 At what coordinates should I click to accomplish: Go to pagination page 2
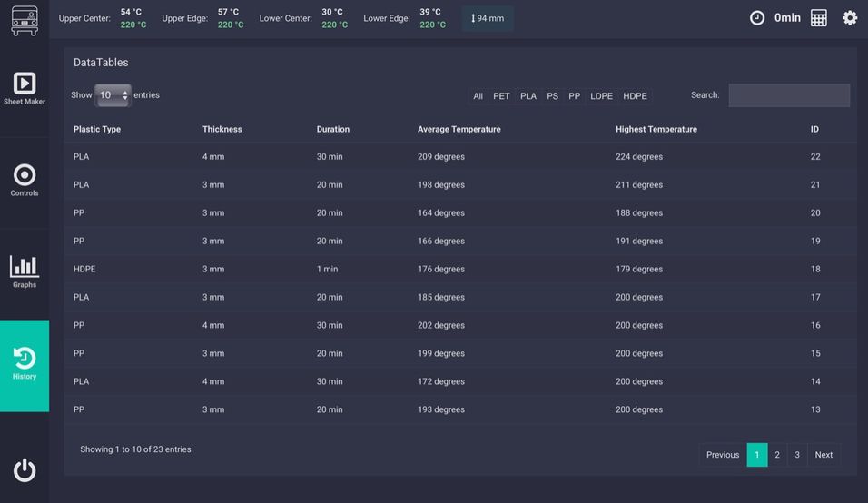click(777, 455)
